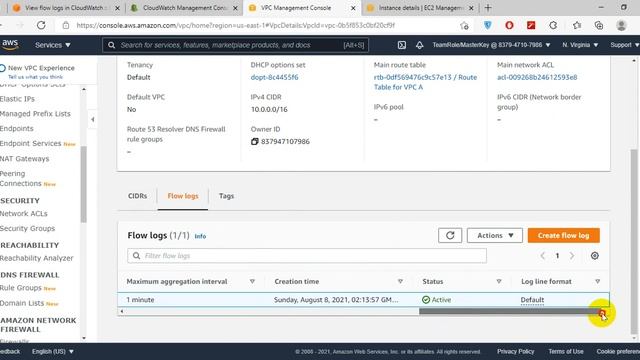Image resolution: width=640 pixels, height=360 pixels.
Task: Toggle the New VPC Experience switch
Action: point(2,68)
